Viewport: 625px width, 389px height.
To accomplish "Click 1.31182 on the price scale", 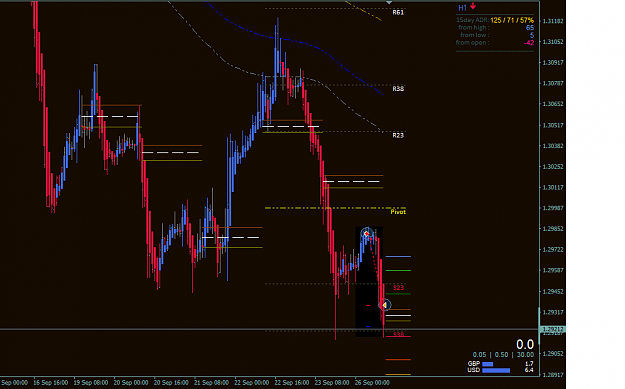I will click(553, 21).
